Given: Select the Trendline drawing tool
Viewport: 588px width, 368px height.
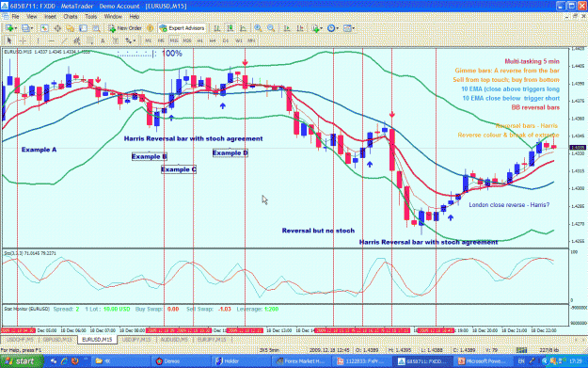Looking at the screenshot, I should point(65,40).
